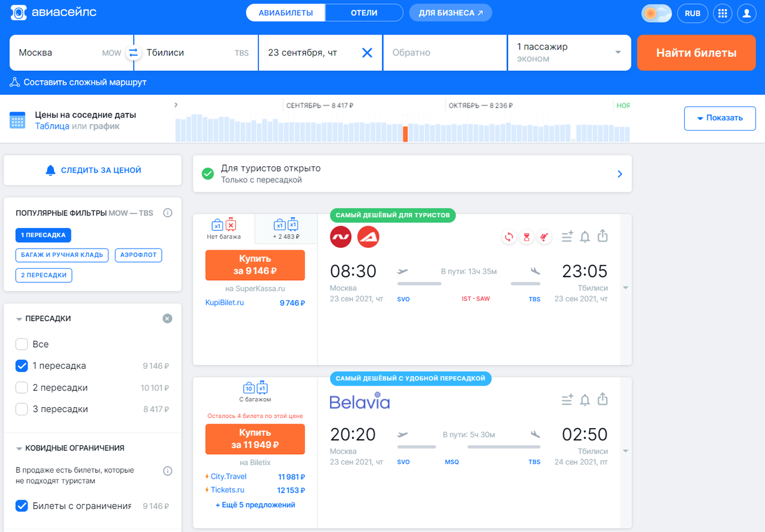Subscribe to the Belavia flight price bell
The height and width of the screenshot is (532, 765).
585,400
